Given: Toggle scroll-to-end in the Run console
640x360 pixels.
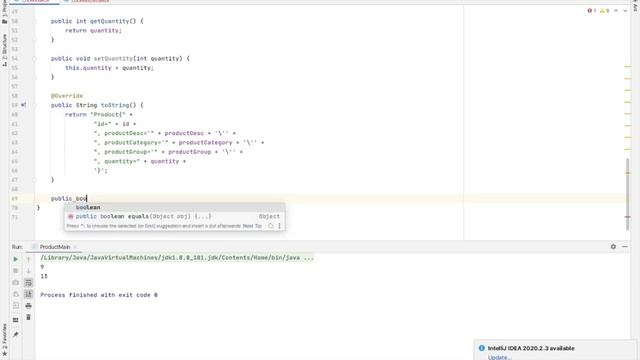Looking at the screenshot, I should click(28, 294).
